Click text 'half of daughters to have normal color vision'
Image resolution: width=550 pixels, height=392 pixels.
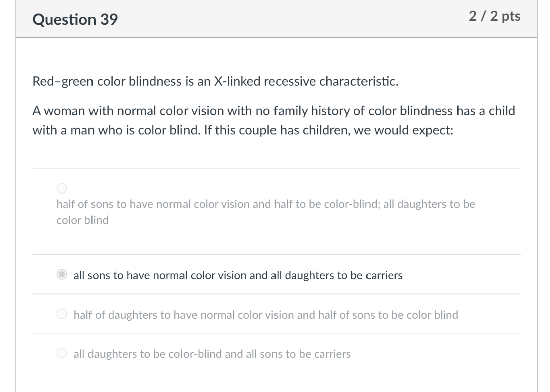click(265, 315)
